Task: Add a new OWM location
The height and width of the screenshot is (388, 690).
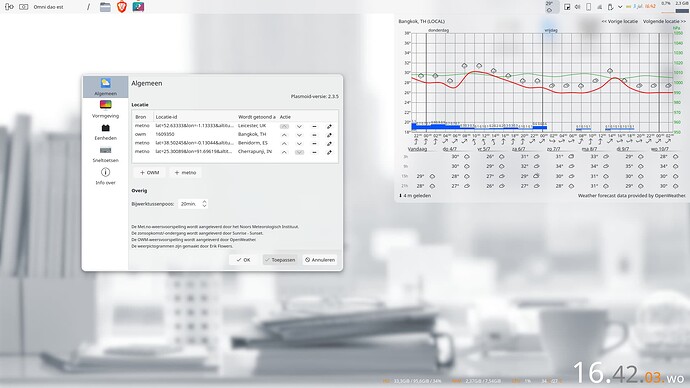Action: pyautogui.click(x=150, y=172)
